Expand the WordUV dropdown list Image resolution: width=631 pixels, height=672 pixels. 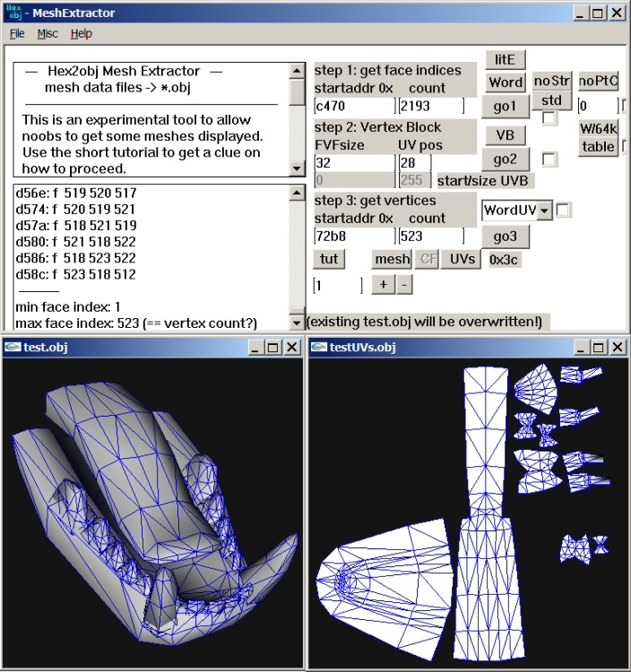pos(544,211)
